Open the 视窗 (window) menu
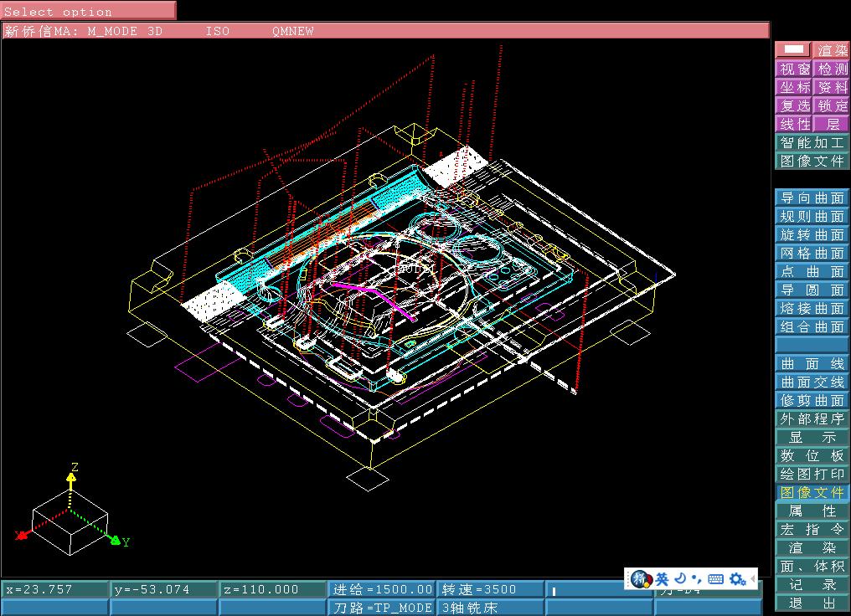Screen dimensions: 851x616 pyautogui.click(x=794, y=69)
